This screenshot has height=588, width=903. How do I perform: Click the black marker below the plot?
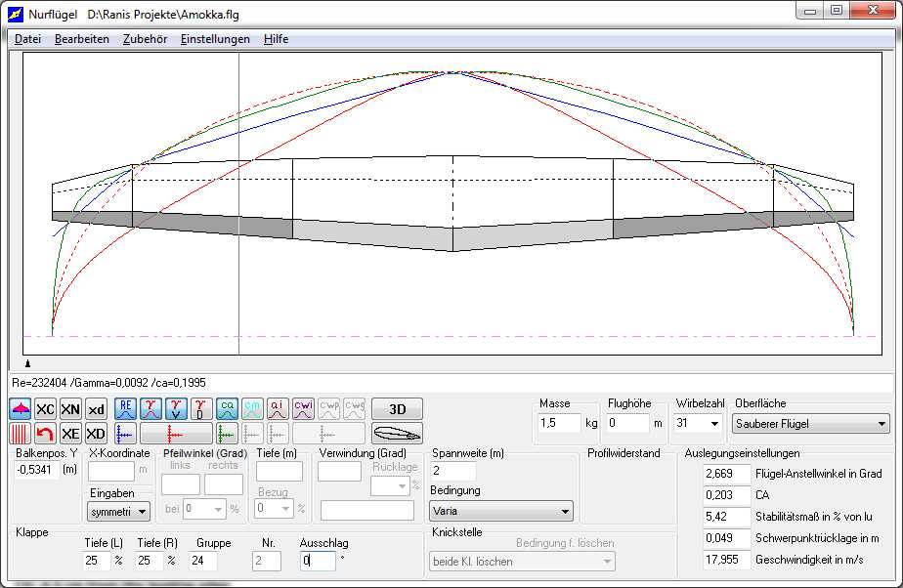(x=27, y=363)
